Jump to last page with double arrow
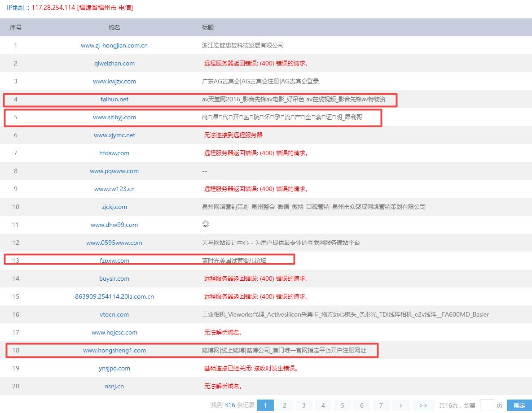 tap(423, 405)
